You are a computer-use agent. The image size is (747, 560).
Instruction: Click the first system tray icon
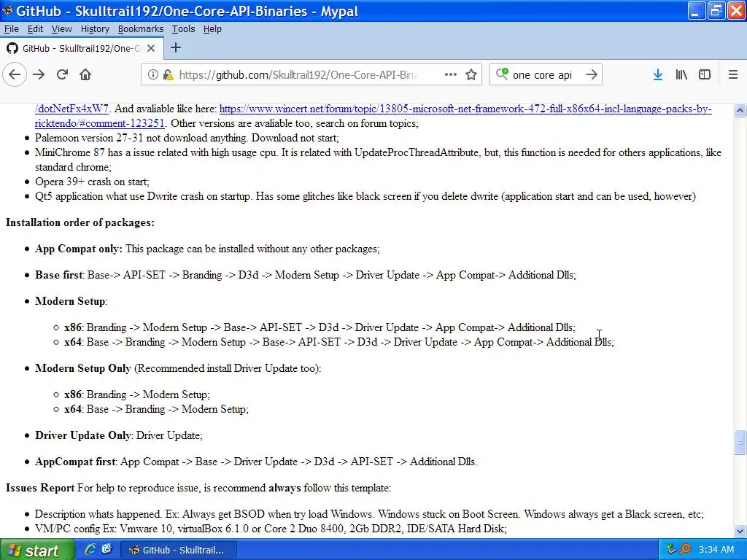click(671, 549)
